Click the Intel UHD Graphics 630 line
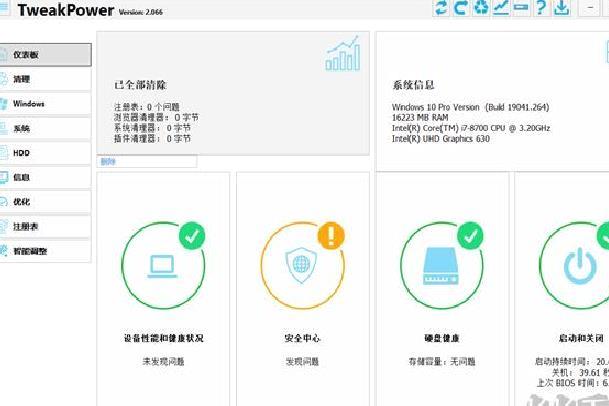 pos(440,139)
